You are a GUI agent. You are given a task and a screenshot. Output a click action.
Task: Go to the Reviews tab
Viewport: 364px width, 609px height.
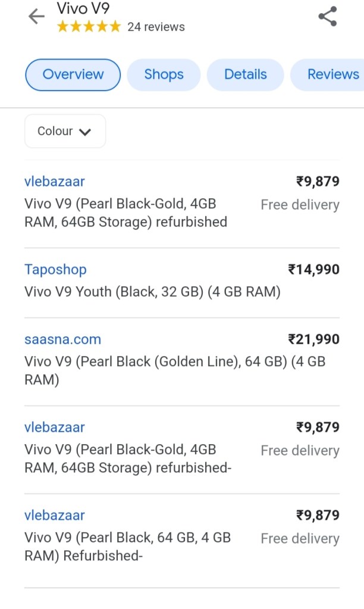pos(332,74)
